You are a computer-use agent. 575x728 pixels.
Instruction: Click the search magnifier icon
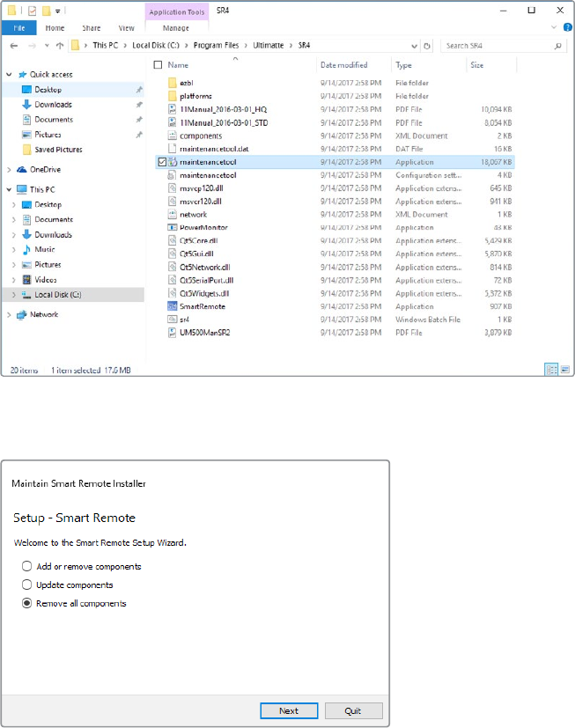point(557,46)
